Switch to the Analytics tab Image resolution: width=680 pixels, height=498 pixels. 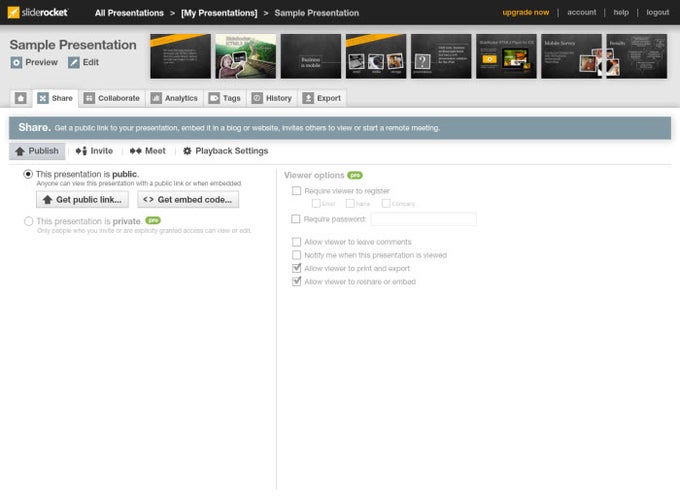pyautogui.click(x=174, y=98)
